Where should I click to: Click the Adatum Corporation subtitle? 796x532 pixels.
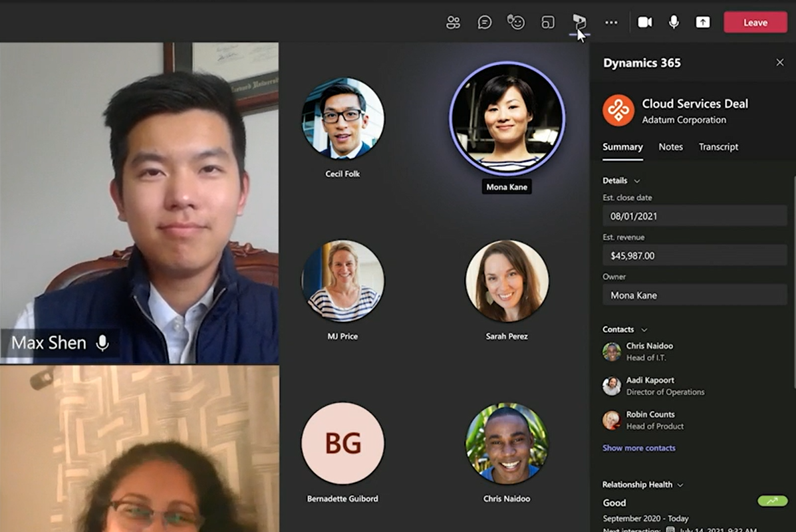coord(684,120)
